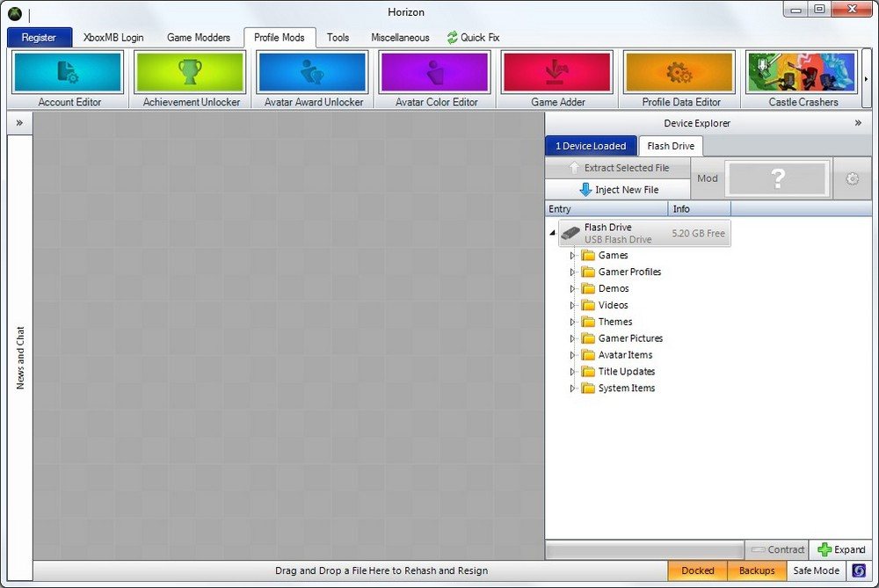The image size is (879, 588).
Task: Expand the Videos folder arrow
Action: pos(572,306)
